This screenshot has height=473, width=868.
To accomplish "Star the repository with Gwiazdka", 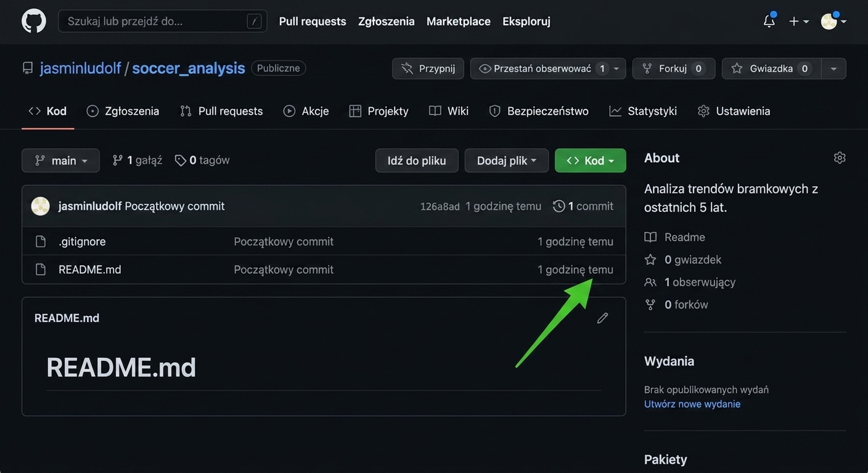I will pos(771,68).
